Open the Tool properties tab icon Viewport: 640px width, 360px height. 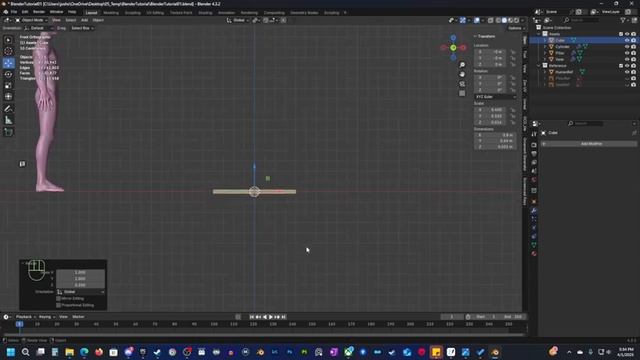click(534, 134)
